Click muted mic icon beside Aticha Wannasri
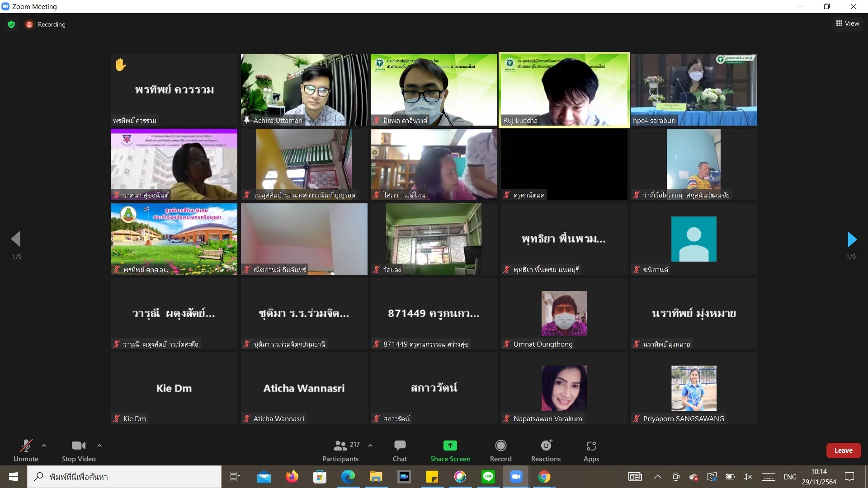 point(247,419)
